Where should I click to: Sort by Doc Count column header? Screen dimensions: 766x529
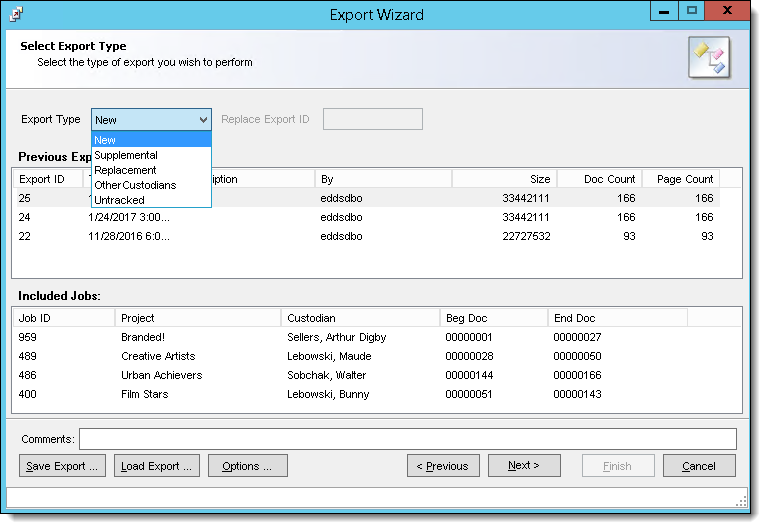[600, 179]
